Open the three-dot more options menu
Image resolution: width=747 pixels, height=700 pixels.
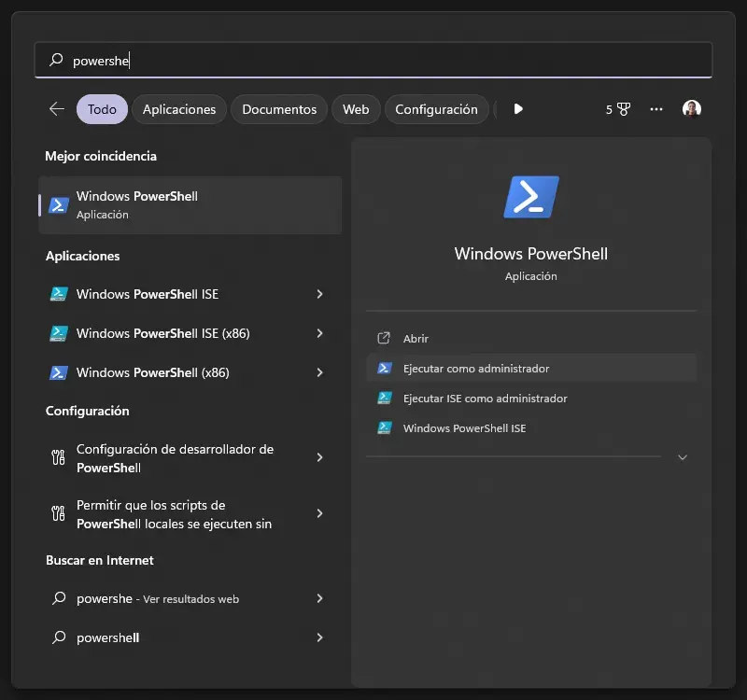click(656, 109)
